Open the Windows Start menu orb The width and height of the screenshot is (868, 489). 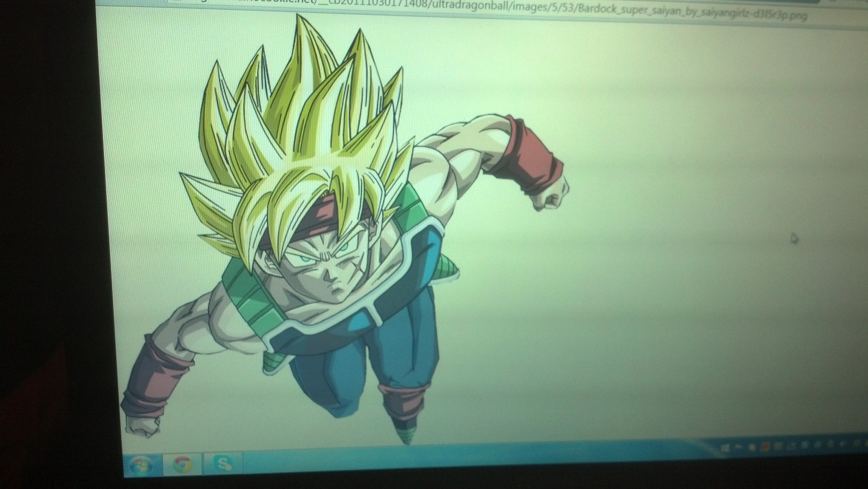click(141, 465)
